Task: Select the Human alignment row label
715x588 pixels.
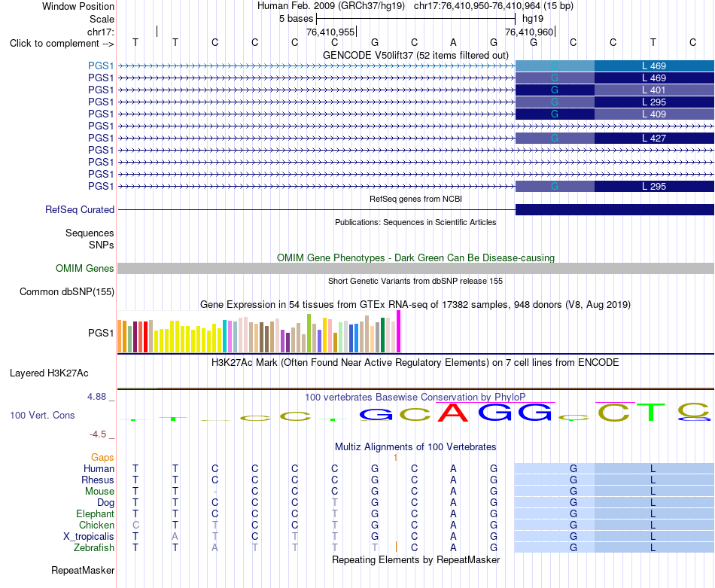Action: coord(99,468)
